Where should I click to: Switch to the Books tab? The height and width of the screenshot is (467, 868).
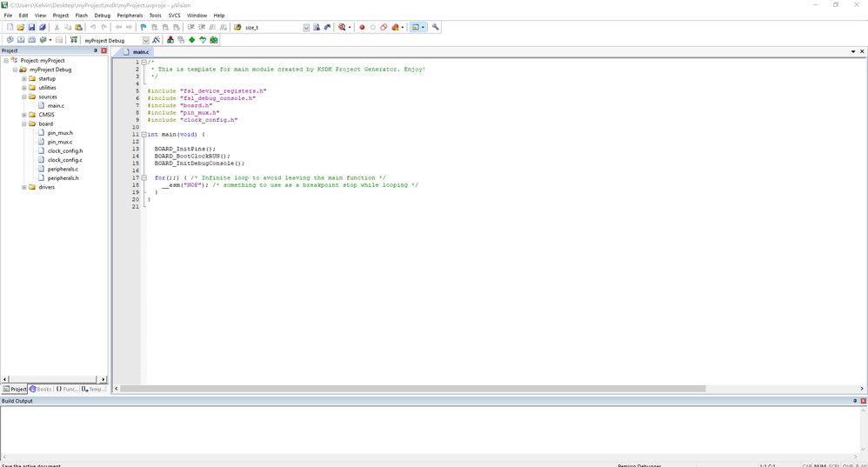coord(40,389)
